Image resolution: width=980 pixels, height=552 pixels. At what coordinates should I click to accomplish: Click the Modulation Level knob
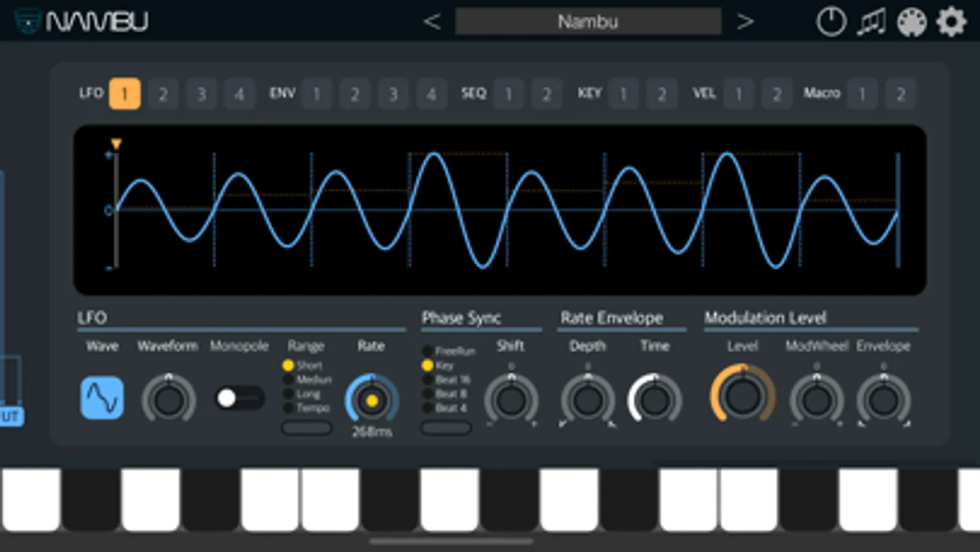click(742, 395)
